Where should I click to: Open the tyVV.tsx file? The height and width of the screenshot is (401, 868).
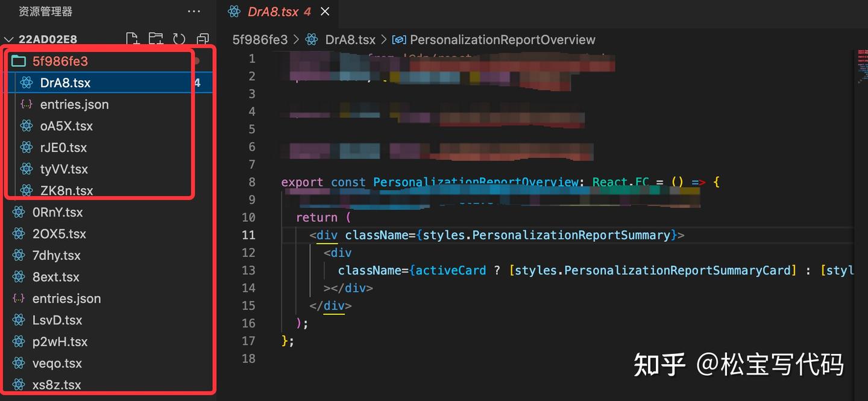(63, 169)
